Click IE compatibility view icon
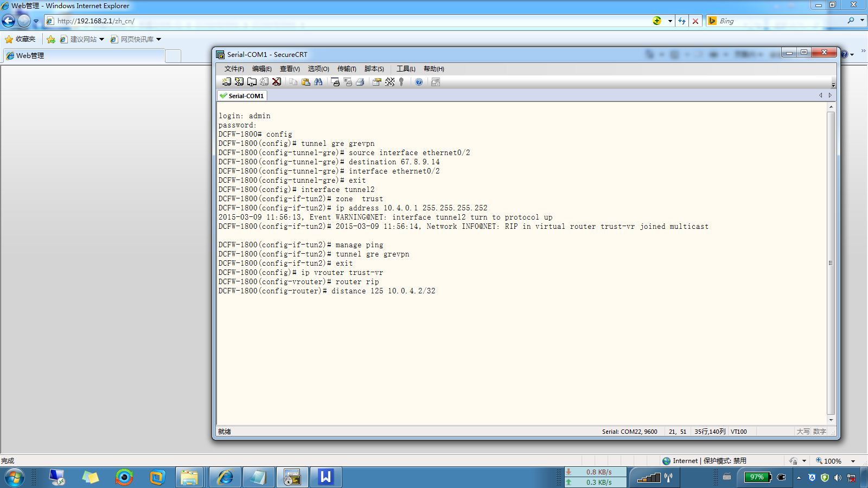Screen dimensions: 868x488 (657, 21)
